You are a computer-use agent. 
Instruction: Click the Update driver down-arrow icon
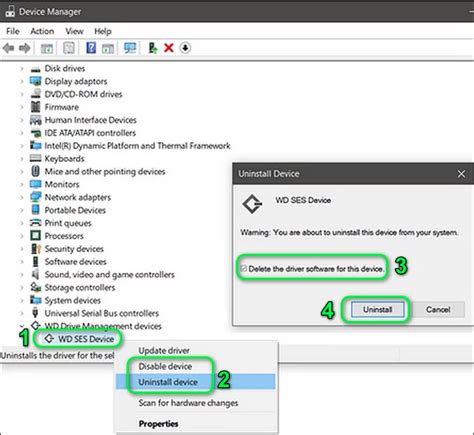tap(185, 48)
